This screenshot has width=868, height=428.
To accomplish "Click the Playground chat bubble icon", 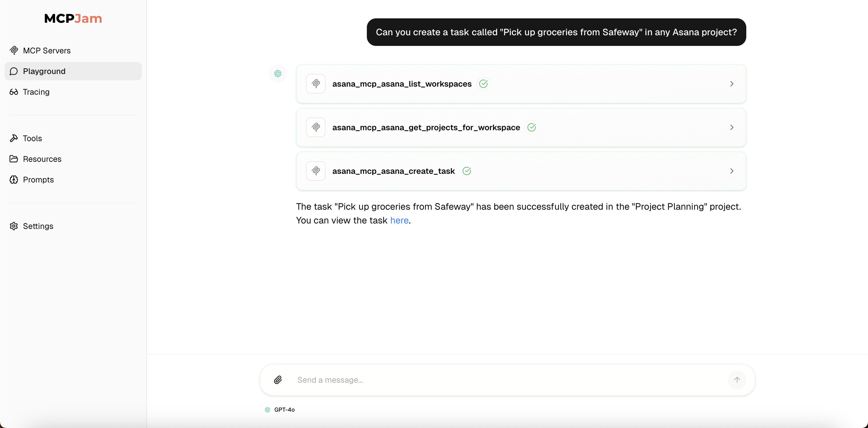I will 14,71.
